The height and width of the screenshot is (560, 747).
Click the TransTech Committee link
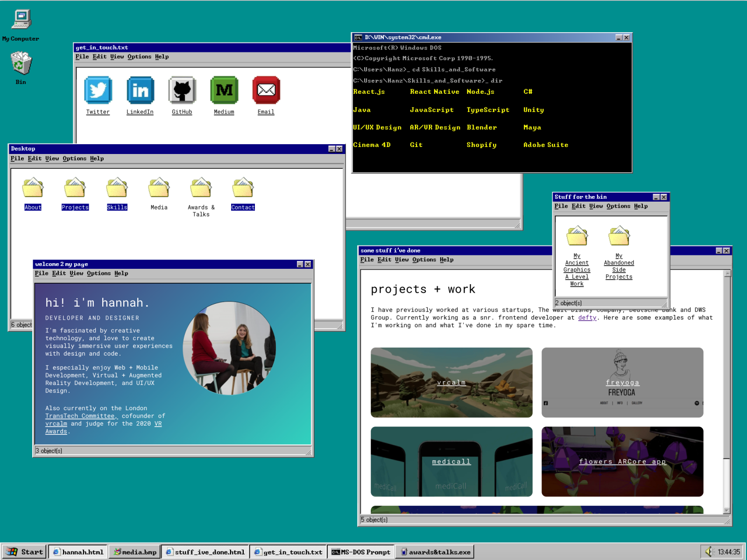point(80,415)
